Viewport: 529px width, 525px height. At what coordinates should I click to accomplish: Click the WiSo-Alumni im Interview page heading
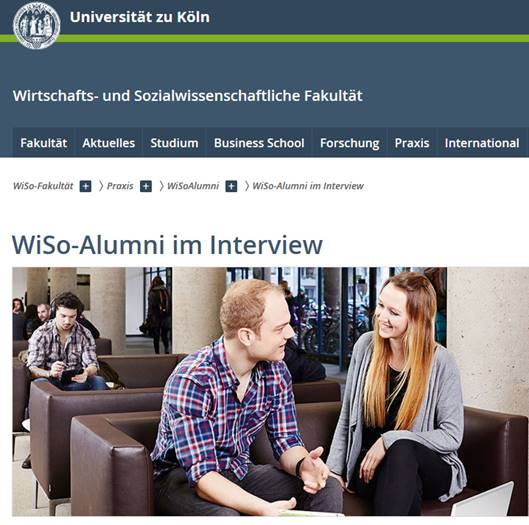167,245
